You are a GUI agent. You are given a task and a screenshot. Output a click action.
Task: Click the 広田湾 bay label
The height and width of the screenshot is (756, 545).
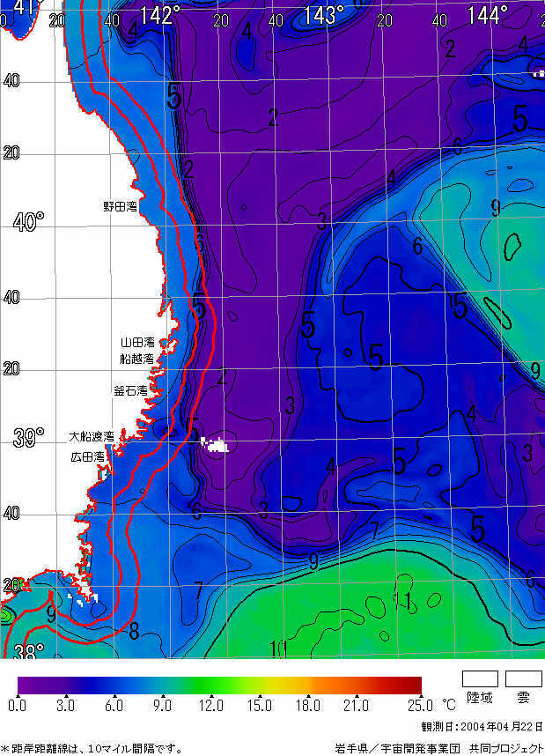click(88, 457)
